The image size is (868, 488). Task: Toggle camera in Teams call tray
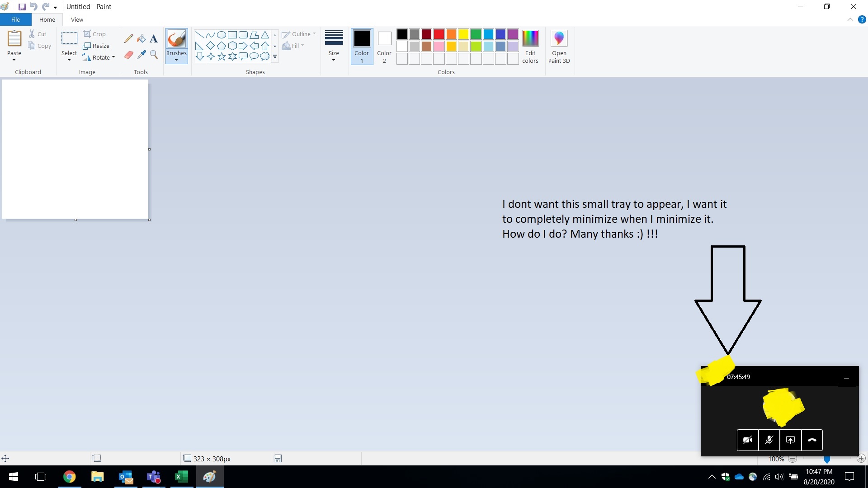747,440
